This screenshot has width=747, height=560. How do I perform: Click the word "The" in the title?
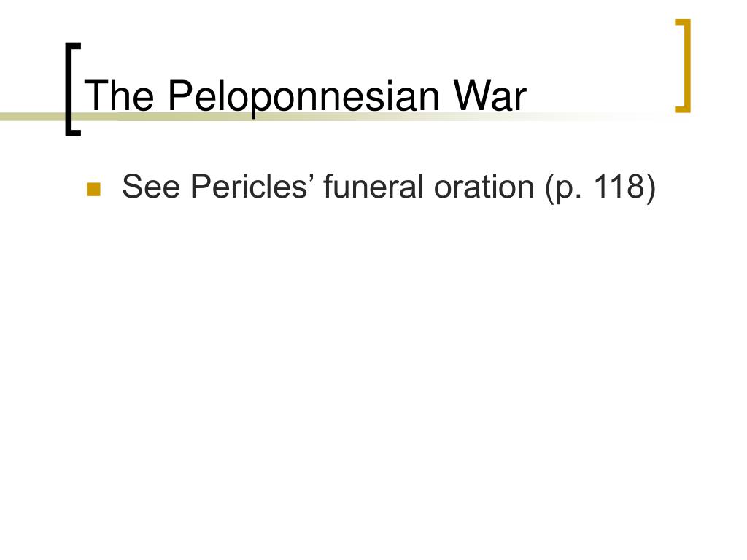[119, 96]
